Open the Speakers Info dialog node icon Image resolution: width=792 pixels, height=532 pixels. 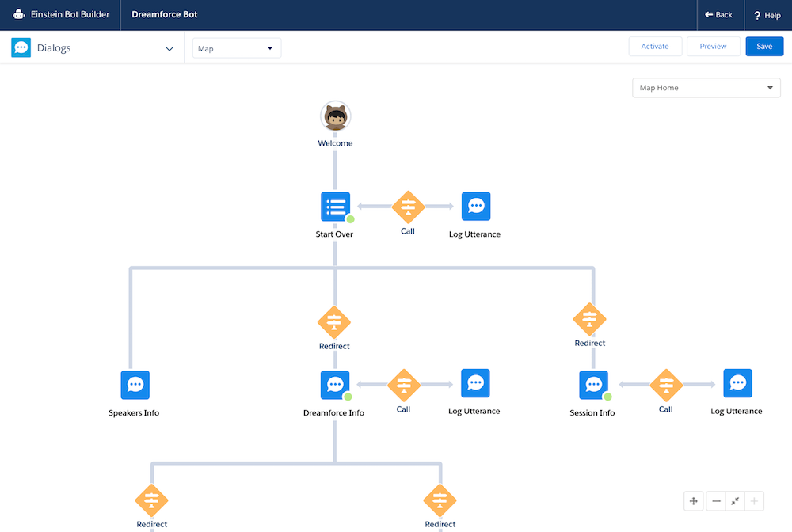(135, 385)
